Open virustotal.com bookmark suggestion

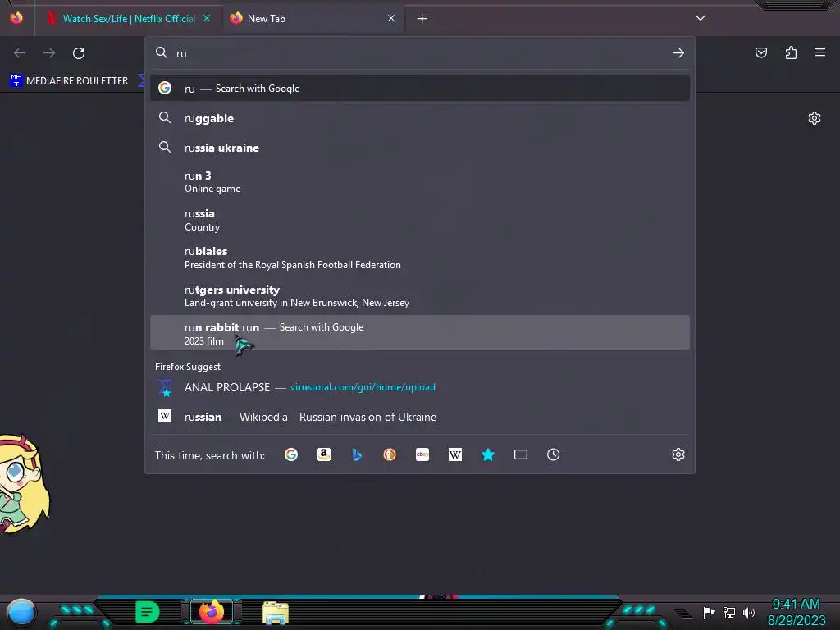pos(420,387)
